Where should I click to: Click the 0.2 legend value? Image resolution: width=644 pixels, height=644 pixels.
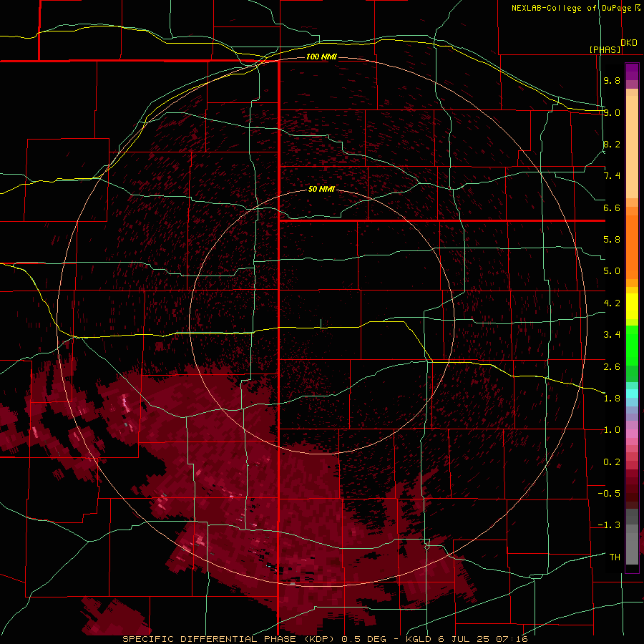coord(612,462)
